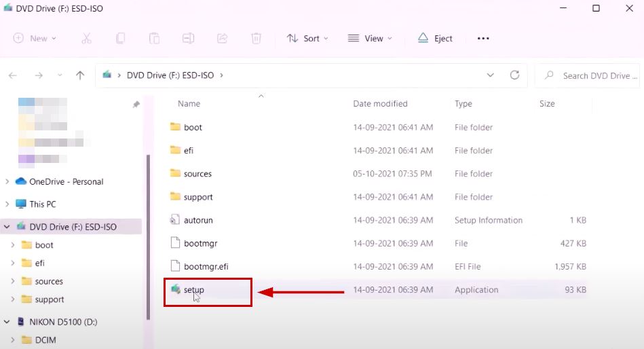Select sources in navigation tree
The image size is (644, 349).
pos(49,281)
